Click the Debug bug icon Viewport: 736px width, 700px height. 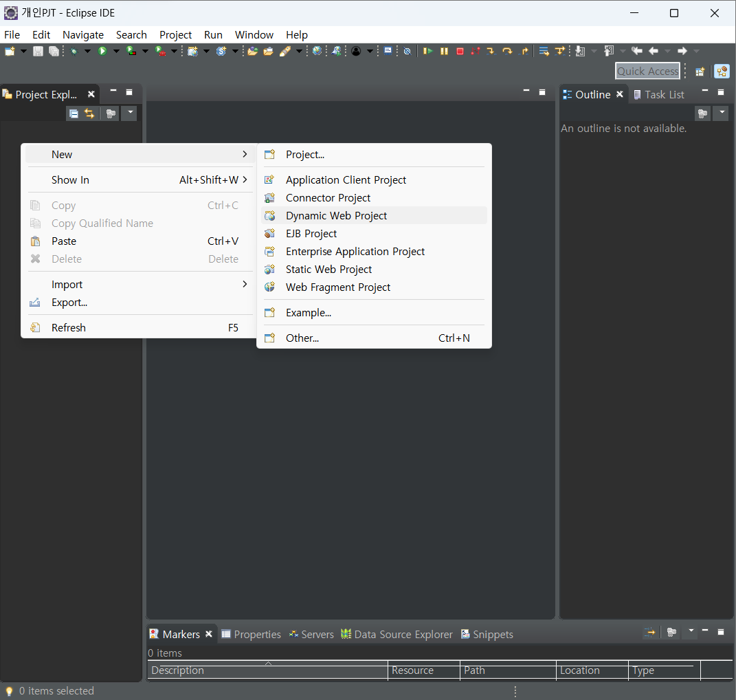[x=74, y=51]
